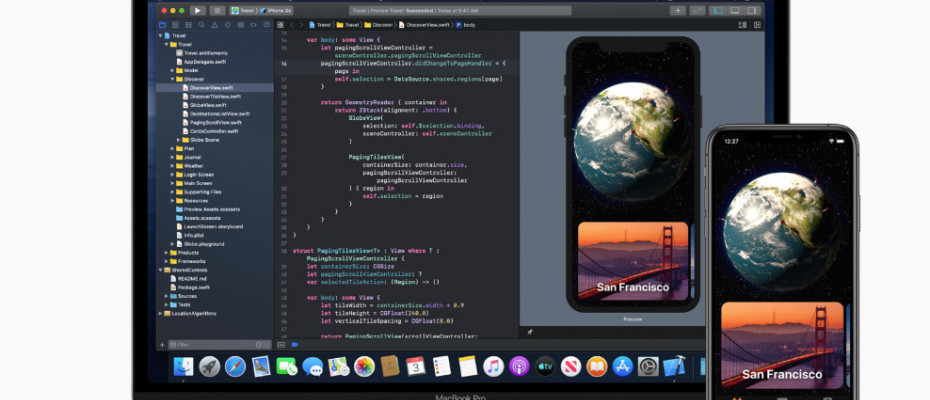Expand the Model folder
Image resolution: width=930 pixels, height=400 pixels.
point(173,70)
